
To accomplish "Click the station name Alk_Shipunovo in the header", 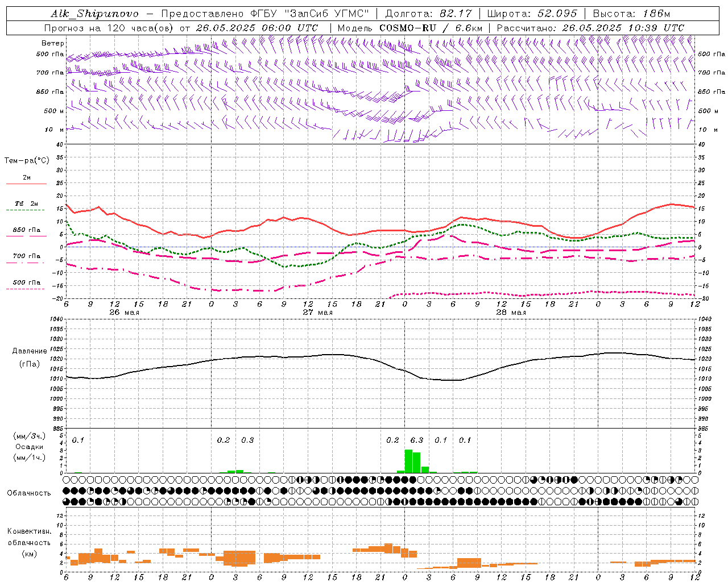I will [x=94, y=14].
